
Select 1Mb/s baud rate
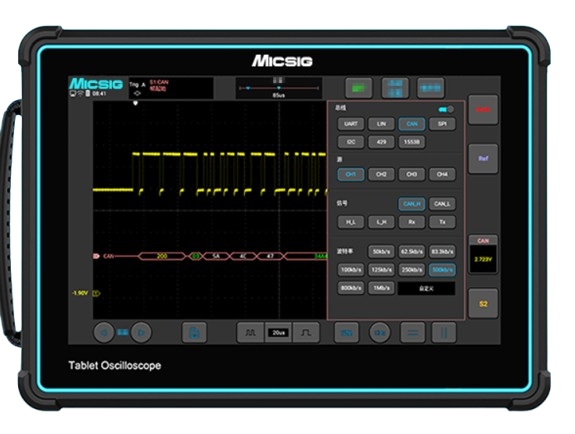381,288
